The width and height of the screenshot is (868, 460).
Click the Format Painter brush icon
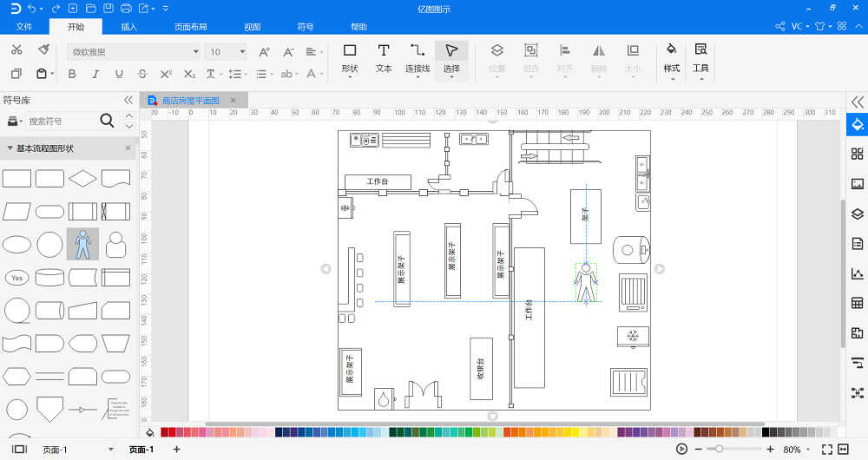[43, 49]
